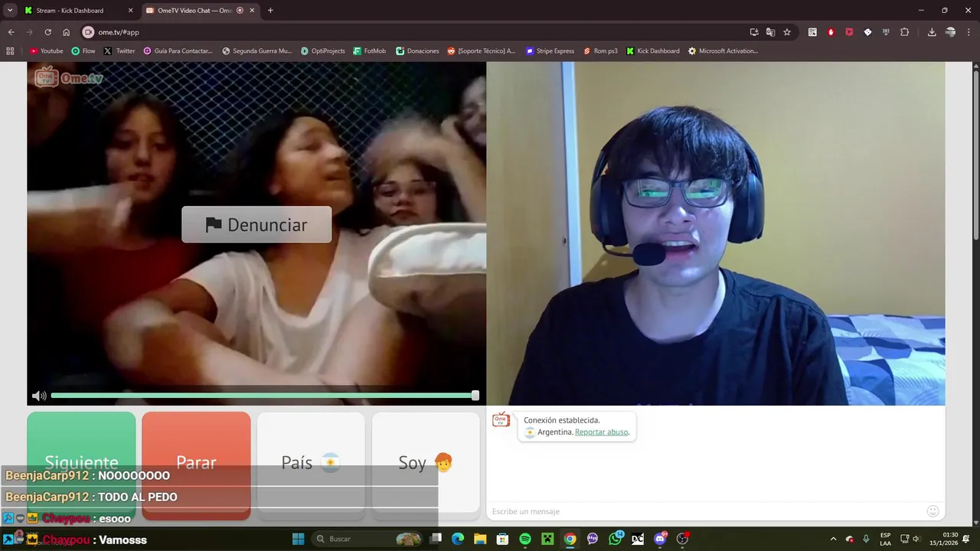980x551 pixels.
Task: Click the Denunciar report button
Action: 256,224
